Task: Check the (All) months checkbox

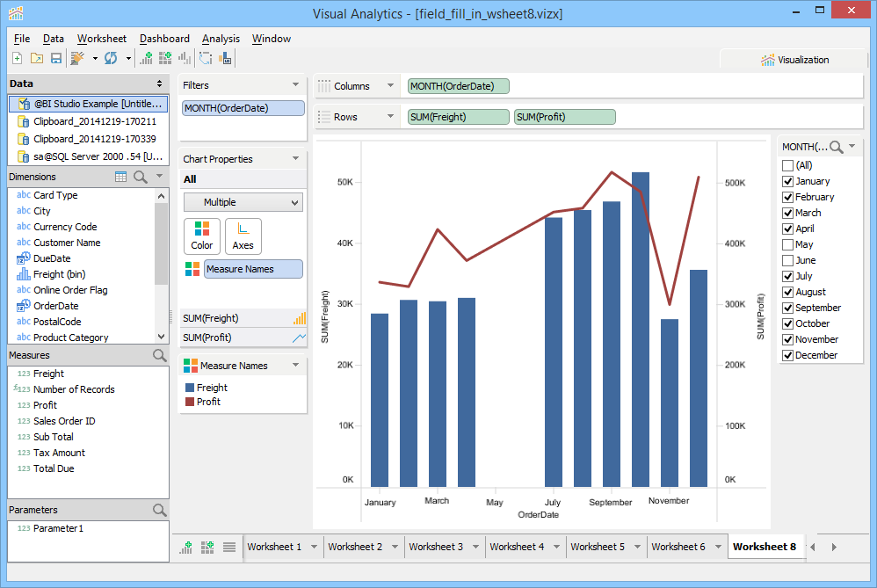Action: point(787,165)
